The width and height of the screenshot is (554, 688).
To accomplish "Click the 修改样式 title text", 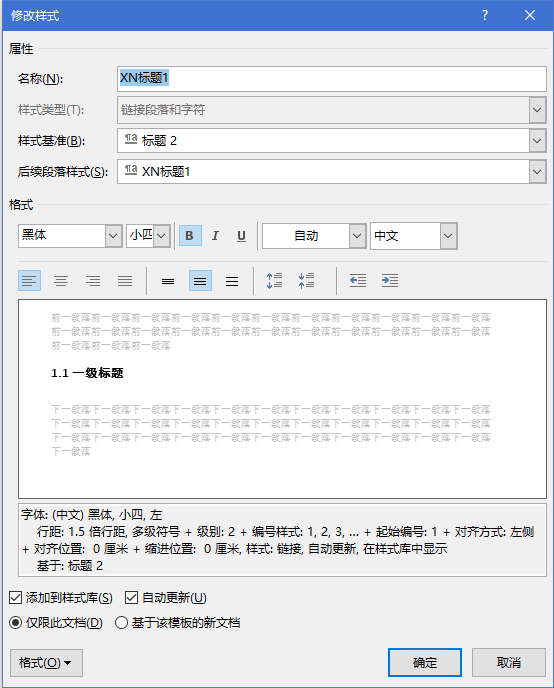I will coord(35,16).
